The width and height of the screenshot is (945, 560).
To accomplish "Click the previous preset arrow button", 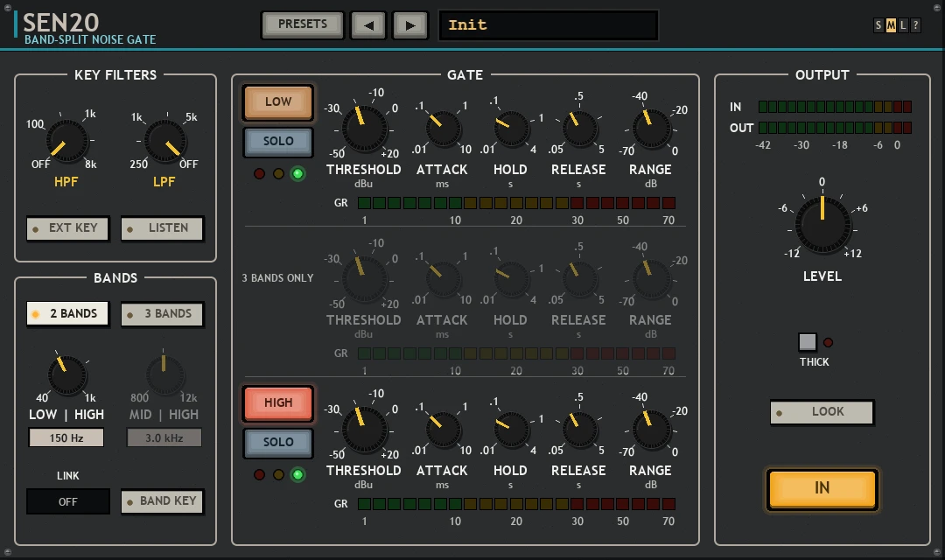I will (368, 25).
